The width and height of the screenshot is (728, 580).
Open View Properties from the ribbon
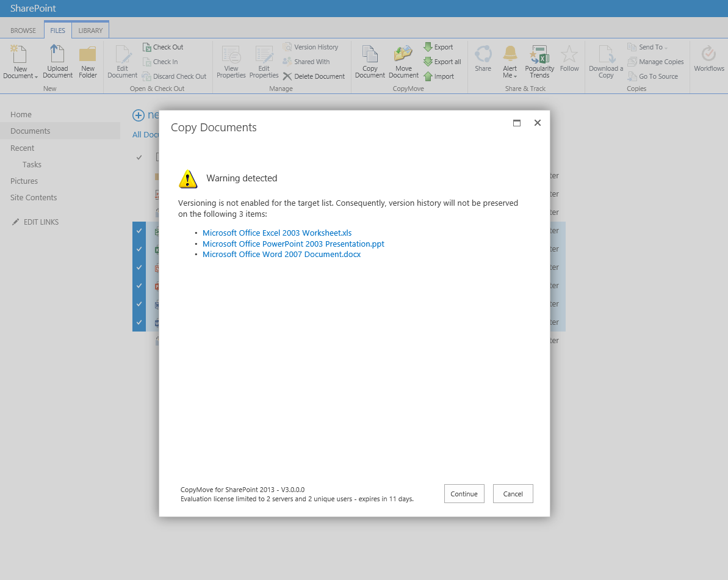231,61
